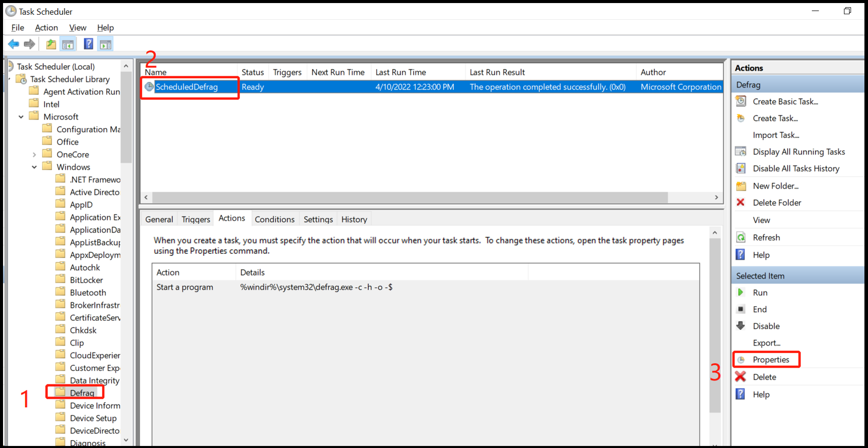Click the Forward arrow toolbar icon
Viewport: 868px width, 448px height.
pos(30,44)
